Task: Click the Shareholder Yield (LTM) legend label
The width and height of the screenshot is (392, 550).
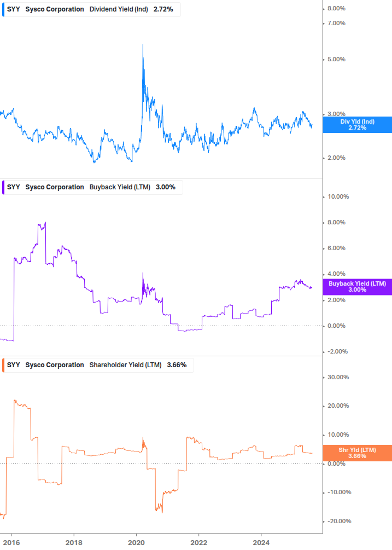Action: [125, 365]
